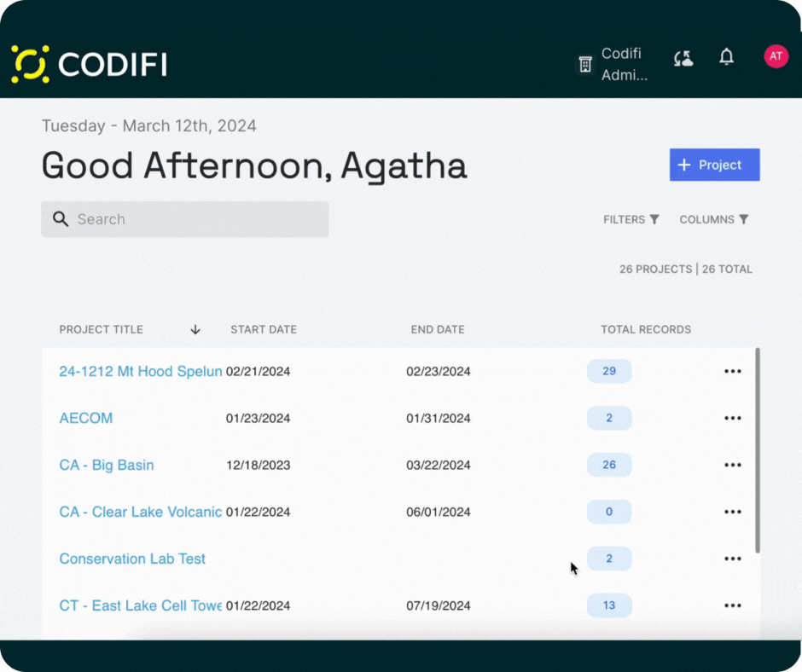
Task: Open more options for CT - East Lake Cell Tower row
Action: 732,605
